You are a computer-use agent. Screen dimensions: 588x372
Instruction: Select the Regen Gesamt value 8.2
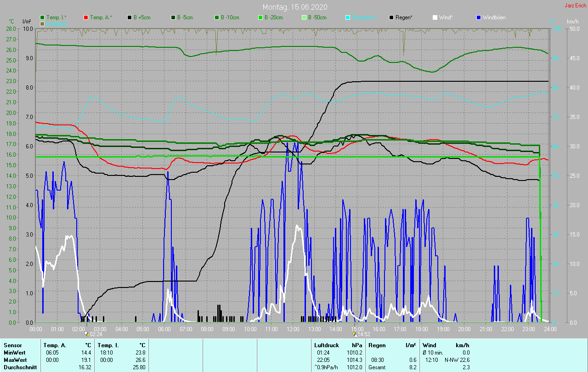(412, 367)
